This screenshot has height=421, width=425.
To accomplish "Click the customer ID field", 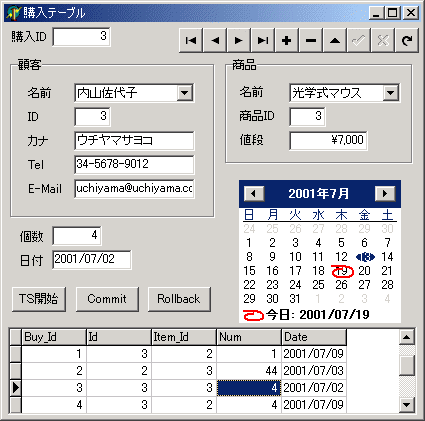I will (92, 116).
